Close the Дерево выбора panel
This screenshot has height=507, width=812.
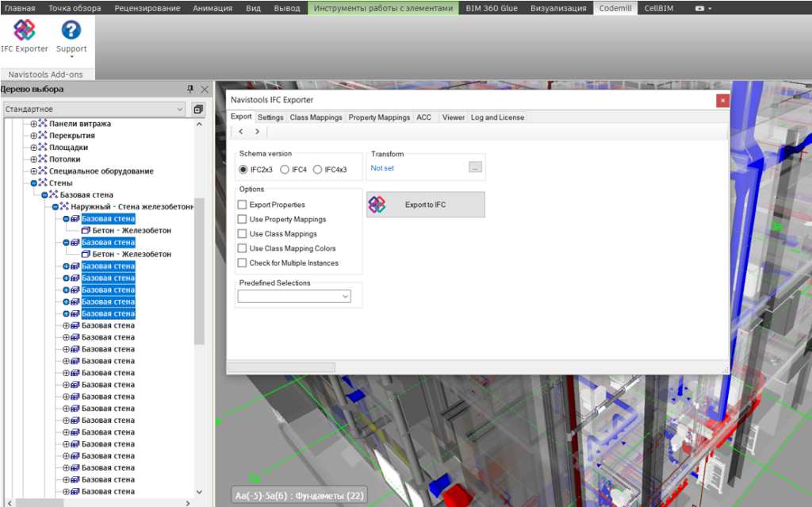(x=205, y=89)
